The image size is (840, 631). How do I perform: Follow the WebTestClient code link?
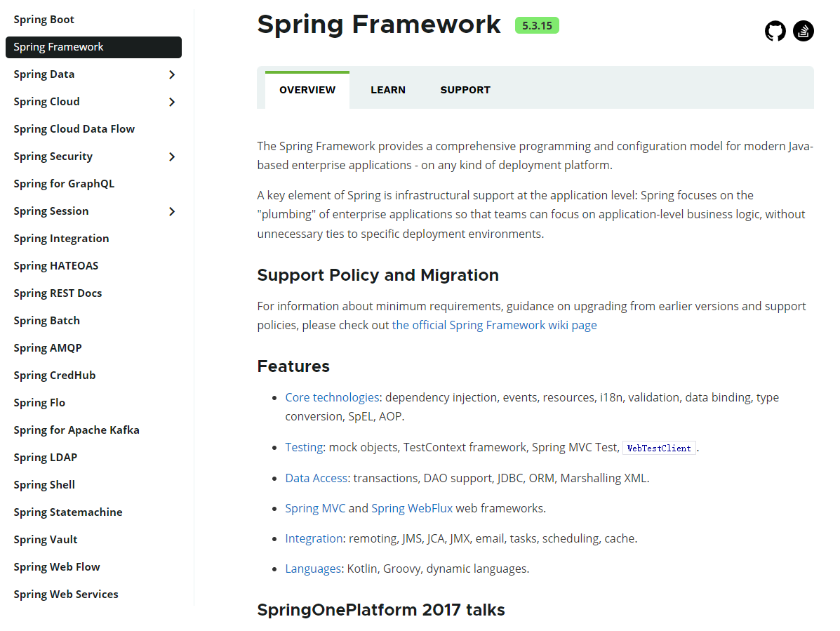pyautogui.click(x=659, y=448)
